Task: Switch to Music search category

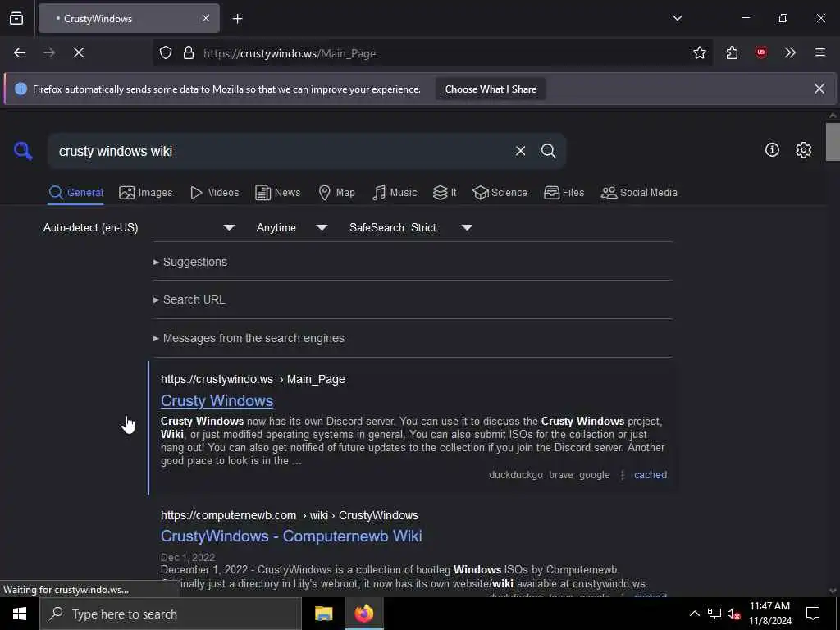Action: click(395, 192)
